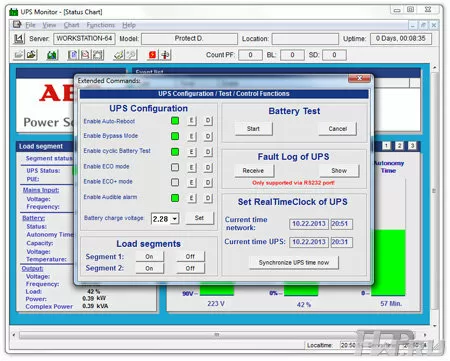Click the chart icon left of Server field
This screenshot has width=450, height=361.
(19, 39)
